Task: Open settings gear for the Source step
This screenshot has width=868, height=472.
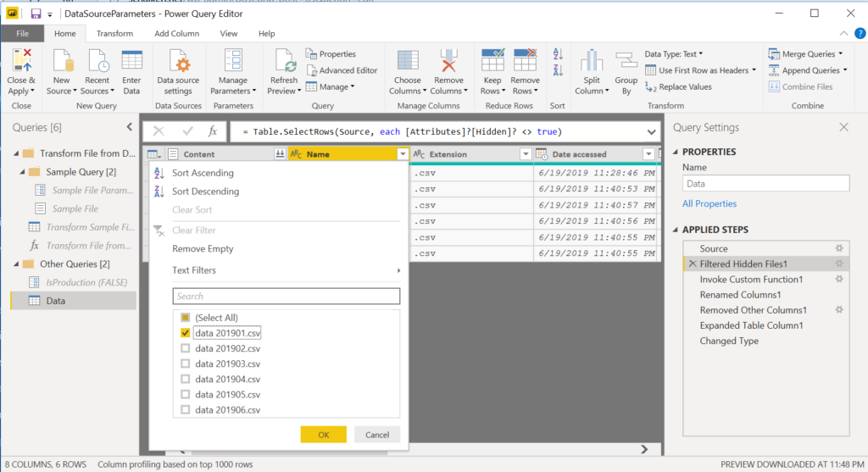Action: pos(839,248)
